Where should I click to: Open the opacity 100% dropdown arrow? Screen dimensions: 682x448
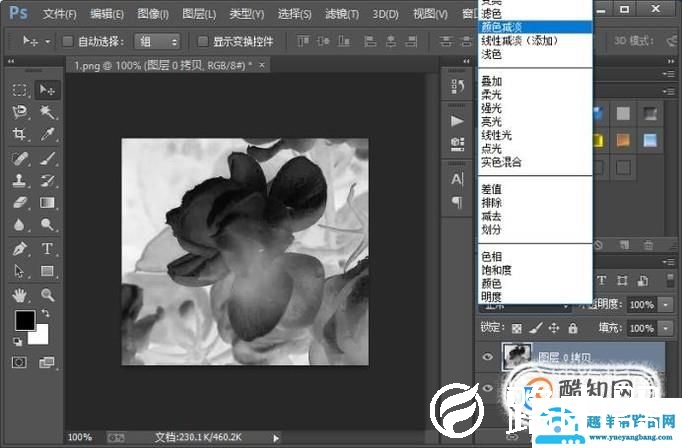point(665,305)
